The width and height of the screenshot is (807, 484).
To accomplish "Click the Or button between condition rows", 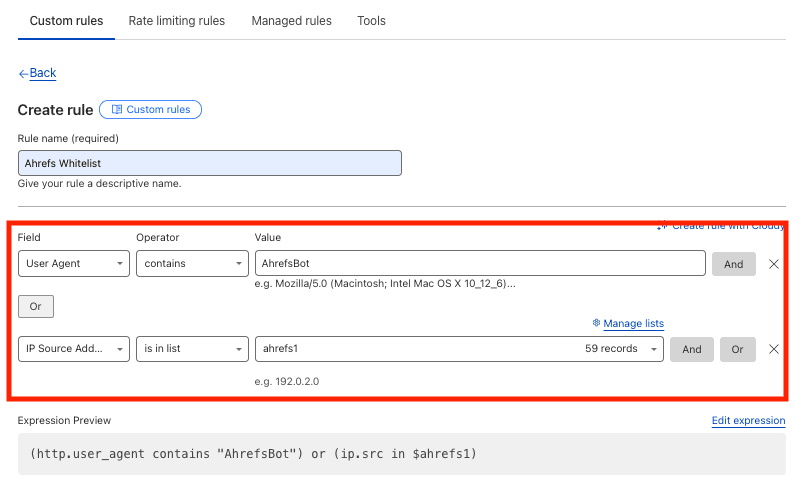I will (36, 306).
